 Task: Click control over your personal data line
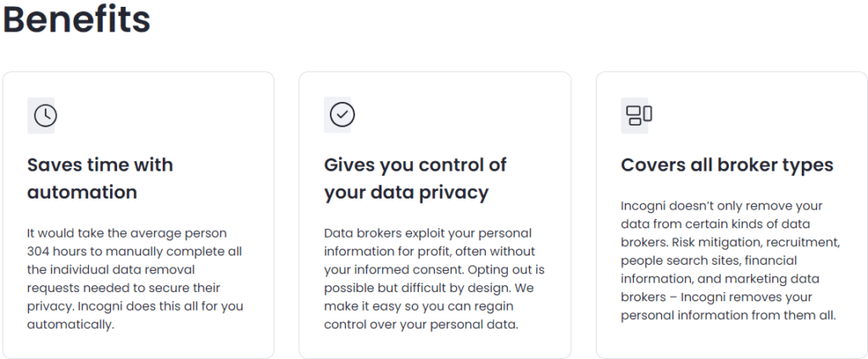pos(420,325)
